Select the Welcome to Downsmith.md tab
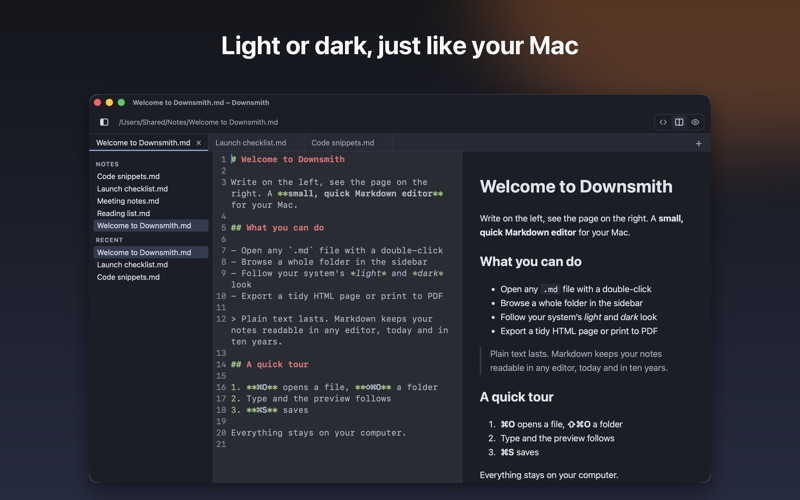800x500 pixels. pyautogui.click(x=148, y=143)
